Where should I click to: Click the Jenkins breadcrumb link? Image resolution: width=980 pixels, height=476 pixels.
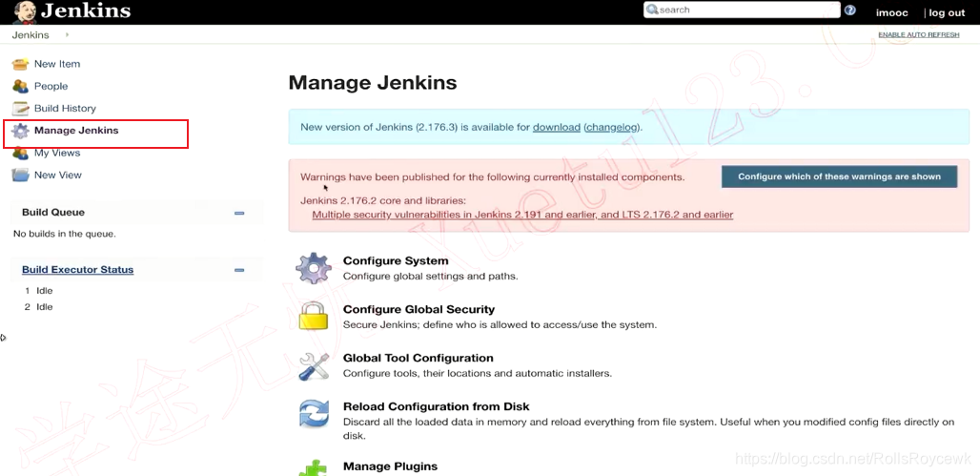pos(30,35)
